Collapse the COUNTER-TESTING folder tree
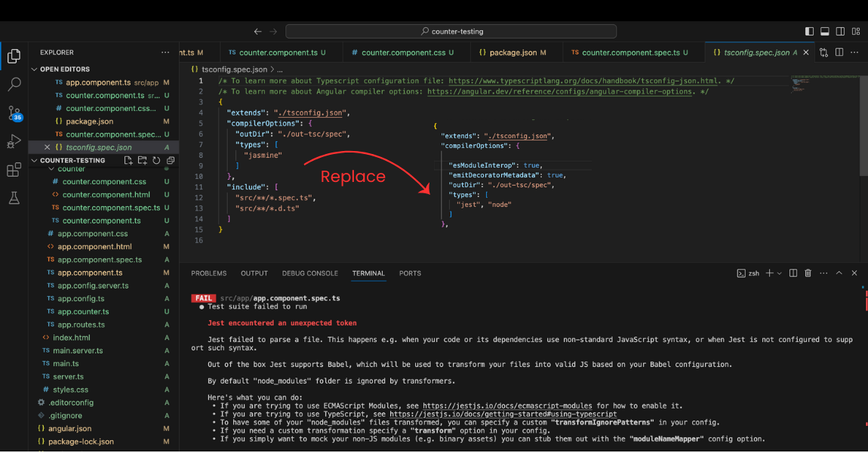This screenshot has height=453, width=868. [x=33, y=159]
